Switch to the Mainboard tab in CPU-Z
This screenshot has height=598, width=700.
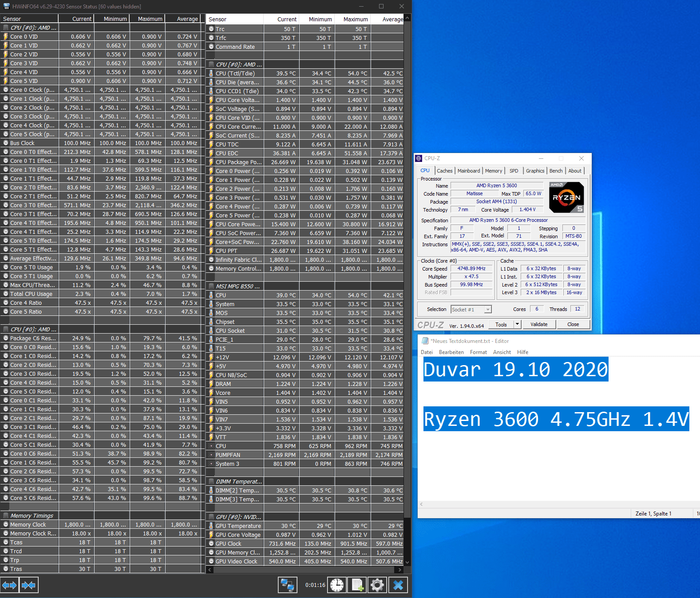click(x=469, y=171)
